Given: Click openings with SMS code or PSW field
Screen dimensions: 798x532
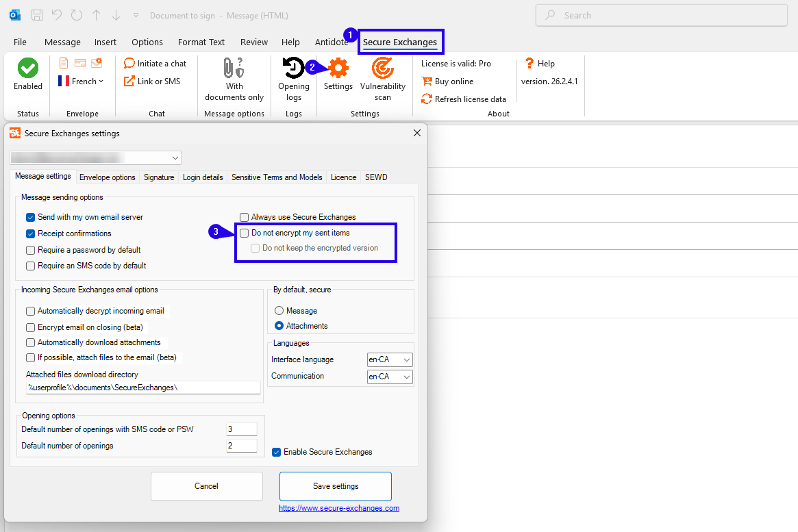Looking at the screenshot, I should click(x=242, y=429).
